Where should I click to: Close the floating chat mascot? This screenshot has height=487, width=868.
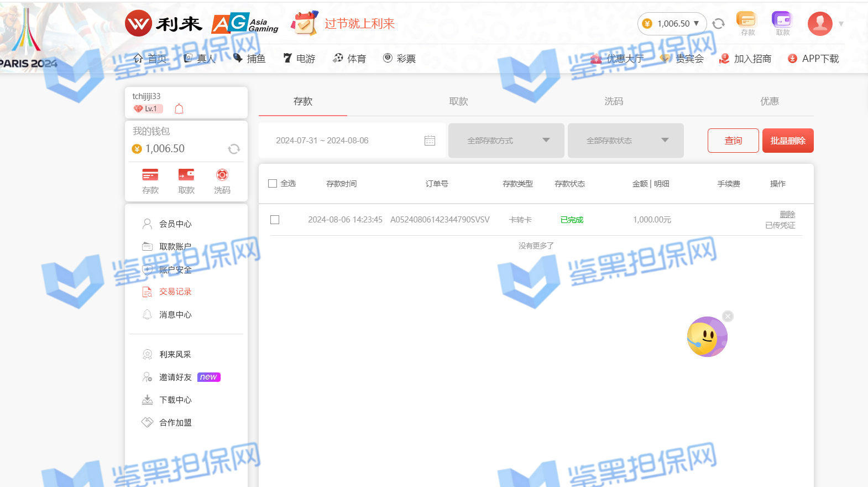tap(728, 316)
